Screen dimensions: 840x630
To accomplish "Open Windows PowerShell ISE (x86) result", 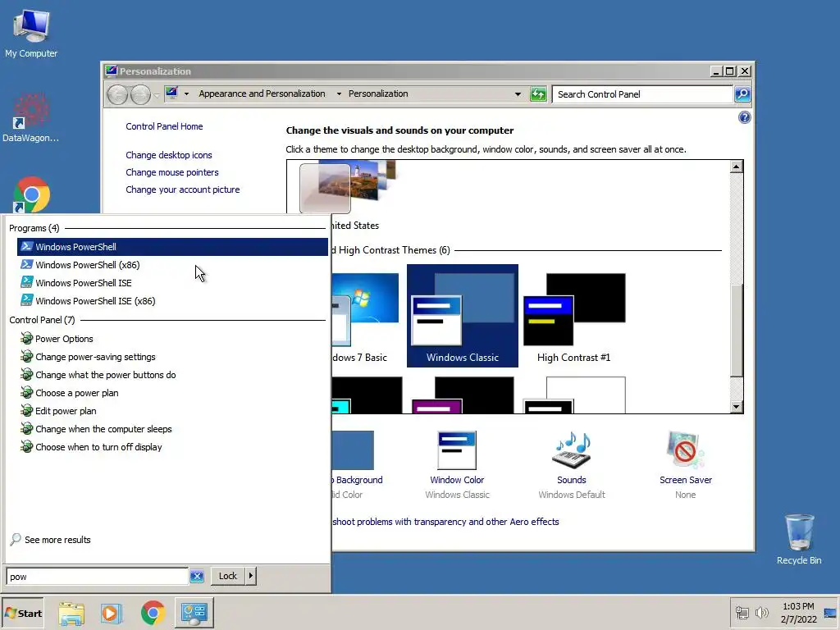I will coord(172,301).
